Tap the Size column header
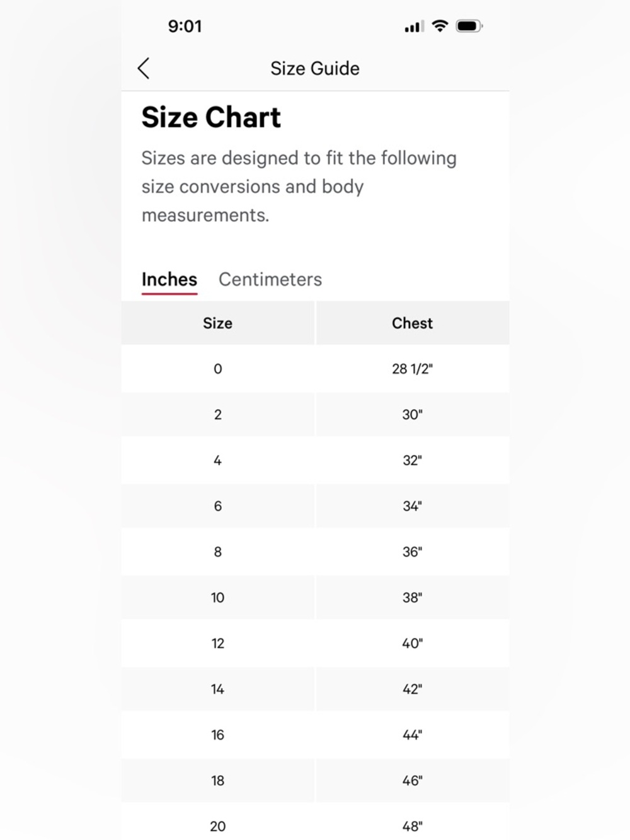This screenshot has height=840, width=630. coord(217,323)
